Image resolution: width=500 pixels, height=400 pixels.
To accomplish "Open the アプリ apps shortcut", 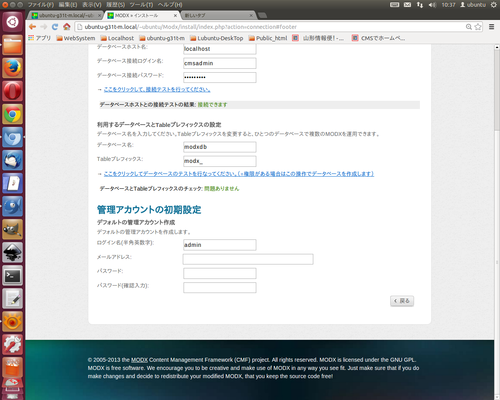I will click(x=39, y=38).
